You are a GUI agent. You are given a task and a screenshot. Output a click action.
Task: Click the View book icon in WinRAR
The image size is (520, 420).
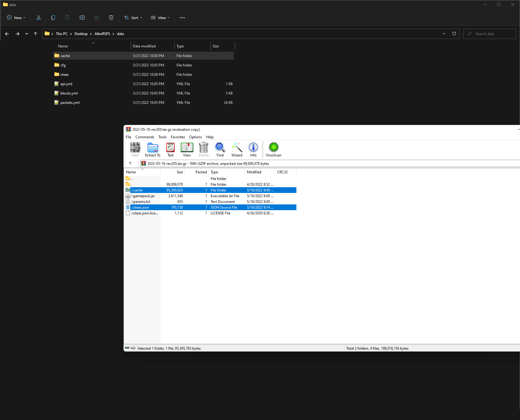pos(187,149)
